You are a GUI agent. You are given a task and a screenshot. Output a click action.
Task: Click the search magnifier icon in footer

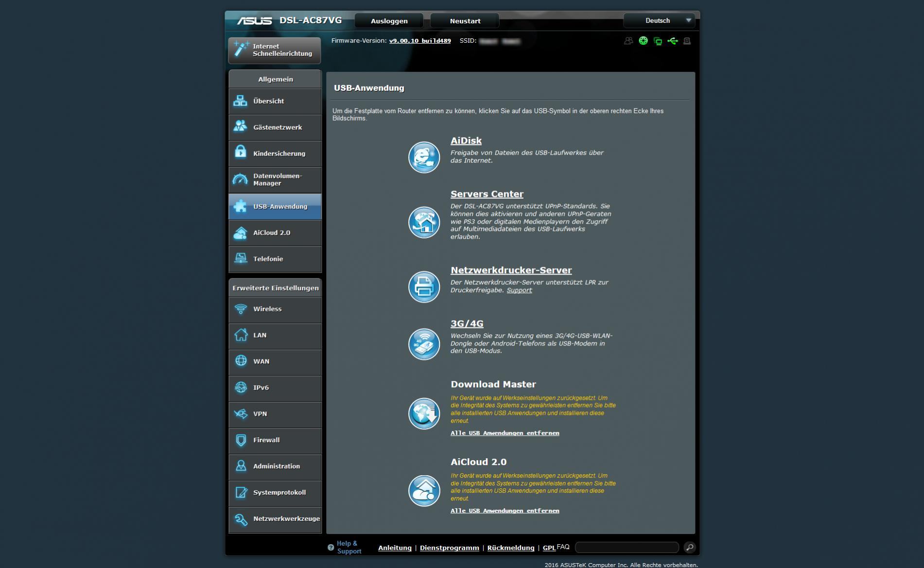[x=689, y=548]
